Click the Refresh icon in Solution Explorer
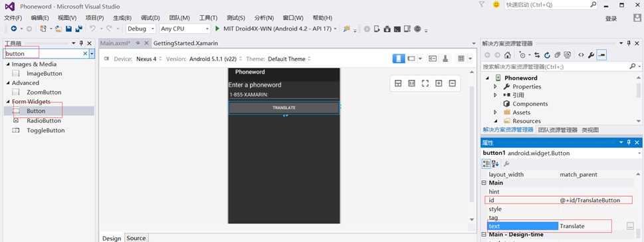Viewport: 644px width, 242px height. coord(547,55)
